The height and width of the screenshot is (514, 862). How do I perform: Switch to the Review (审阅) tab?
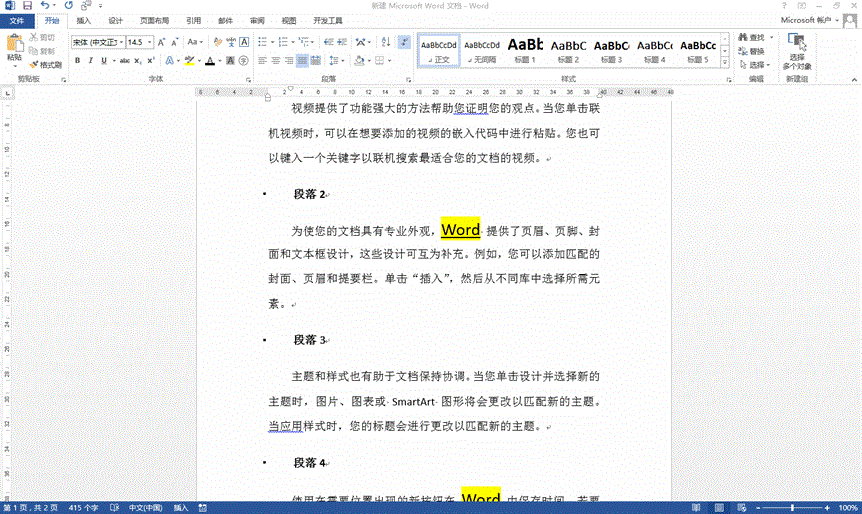click(x=258, y=20)
